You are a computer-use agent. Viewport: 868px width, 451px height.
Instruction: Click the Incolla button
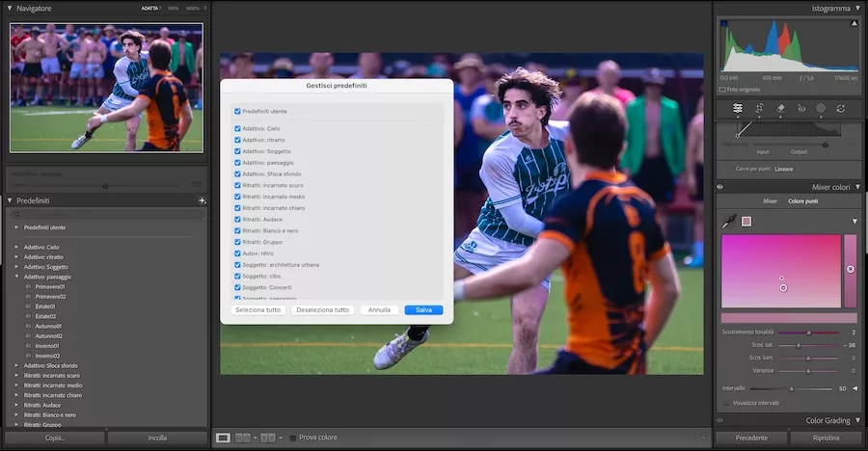(157, 438)
